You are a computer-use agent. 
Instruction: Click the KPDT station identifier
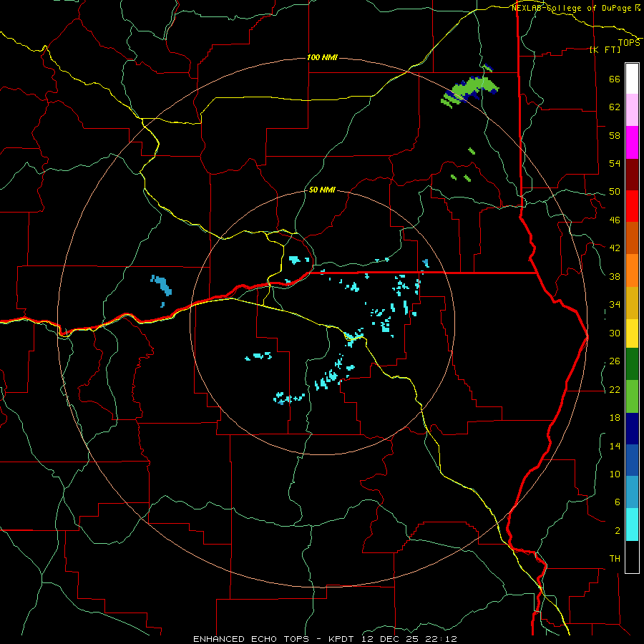coord(343,639)
